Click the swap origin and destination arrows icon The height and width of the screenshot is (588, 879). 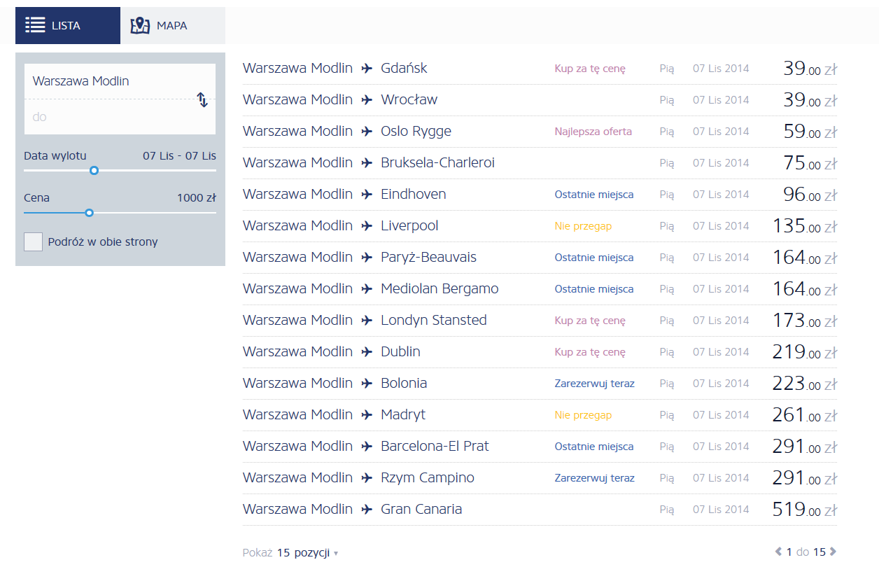tap(202, 99)
